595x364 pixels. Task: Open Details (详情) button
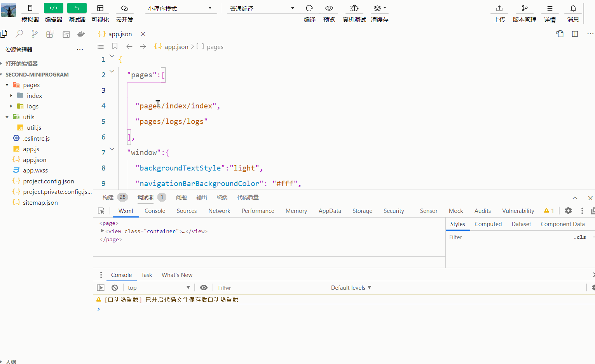550,9
